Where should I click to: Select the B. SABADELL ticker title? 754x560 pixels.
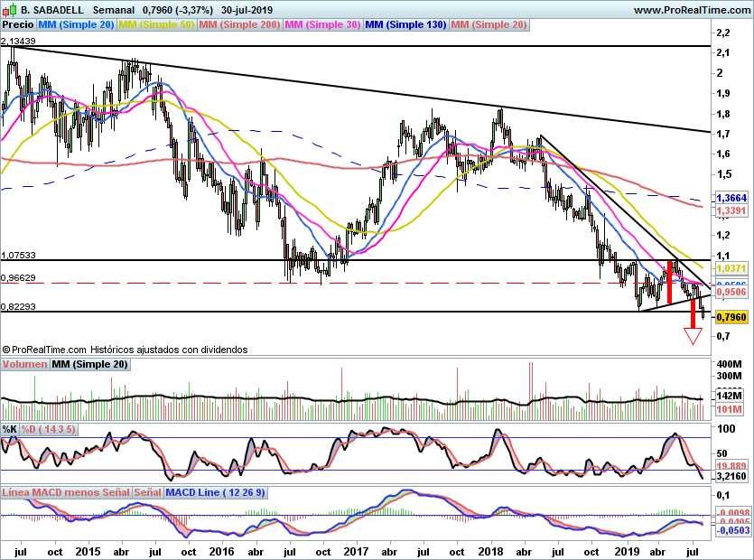click(52, 10)
